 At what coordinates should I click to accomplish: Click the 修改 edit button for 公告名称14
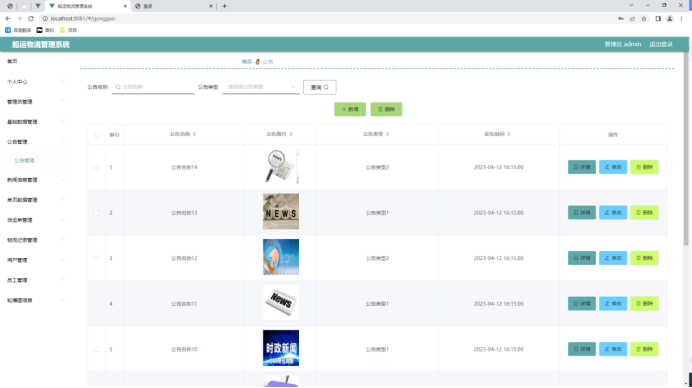coord(613,167)
